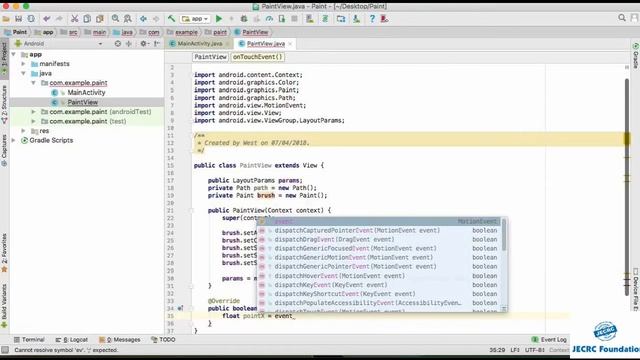The image size is (640, 360).
Task: Open the app run configuration dropdown
Action: pyautogui.click(x=195, y=19)
